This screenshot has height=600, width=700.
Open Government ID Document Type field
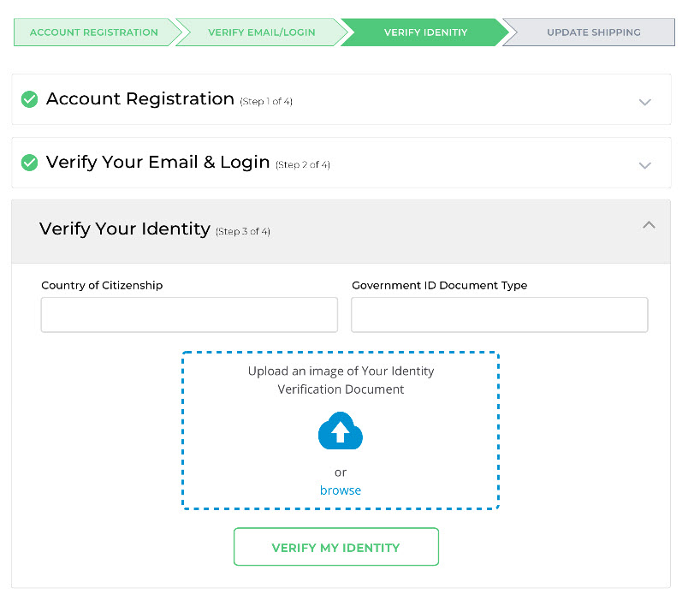(x=499, y=315)
